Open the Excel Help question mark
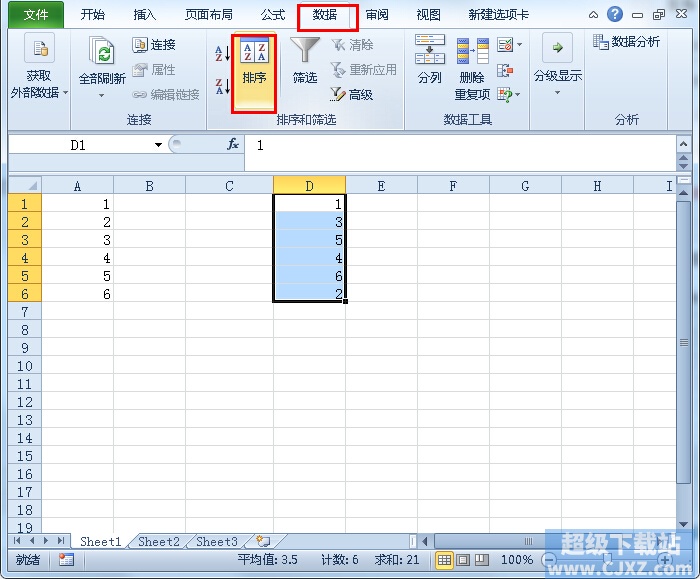The height and width of the screenshot is (579, 700). [x=615, y=14]
